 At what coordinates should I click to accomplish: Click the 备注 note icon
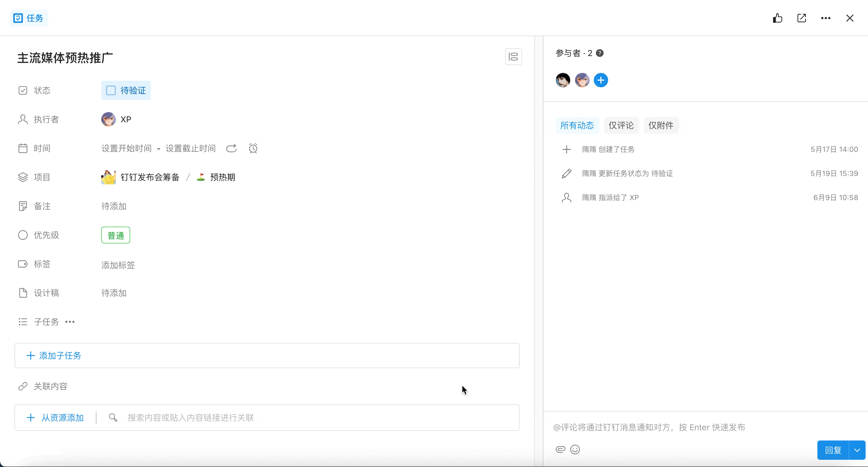pos(23,206)
